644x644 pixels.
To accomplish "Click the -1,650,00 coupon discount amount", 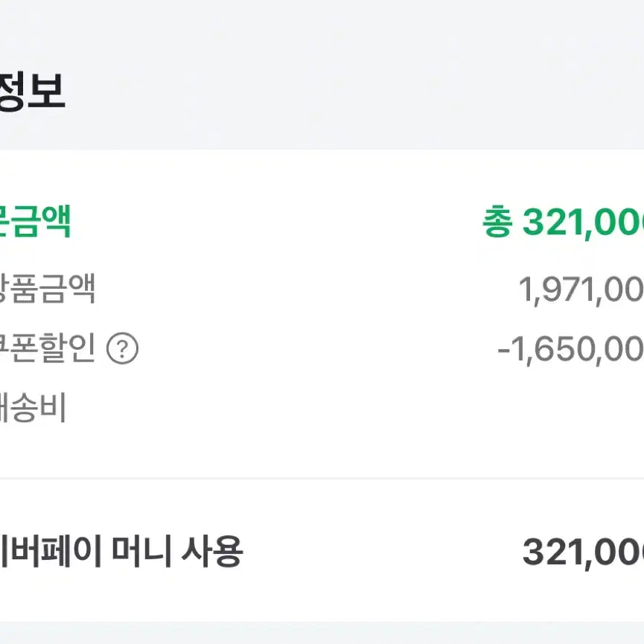I will click(x=570, y=350).
